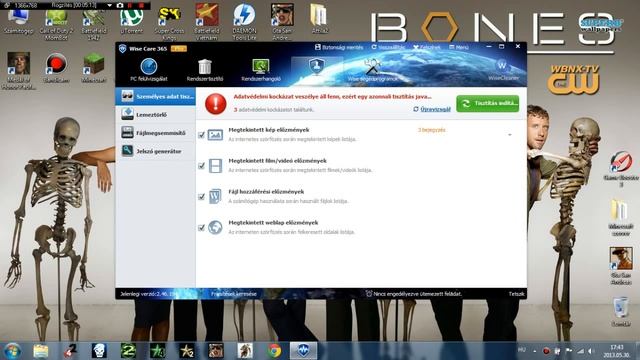Show hidden tray icons arrow
Screen dimensions: 640x360
click(534, 351)
